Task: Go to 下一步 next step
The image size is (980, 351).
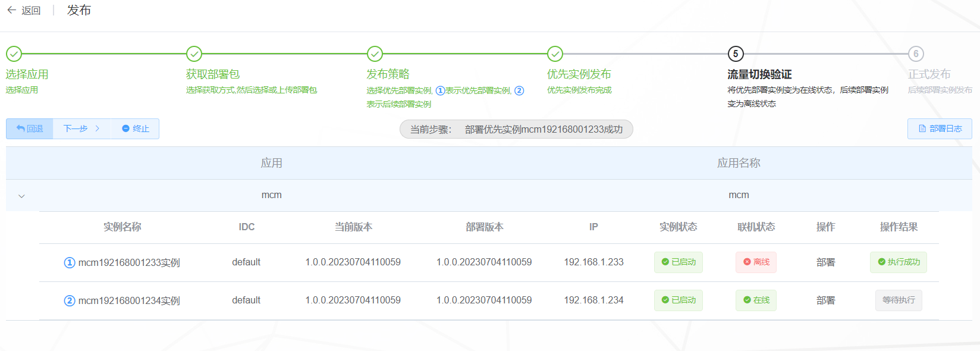Action: tap(81, 129)
